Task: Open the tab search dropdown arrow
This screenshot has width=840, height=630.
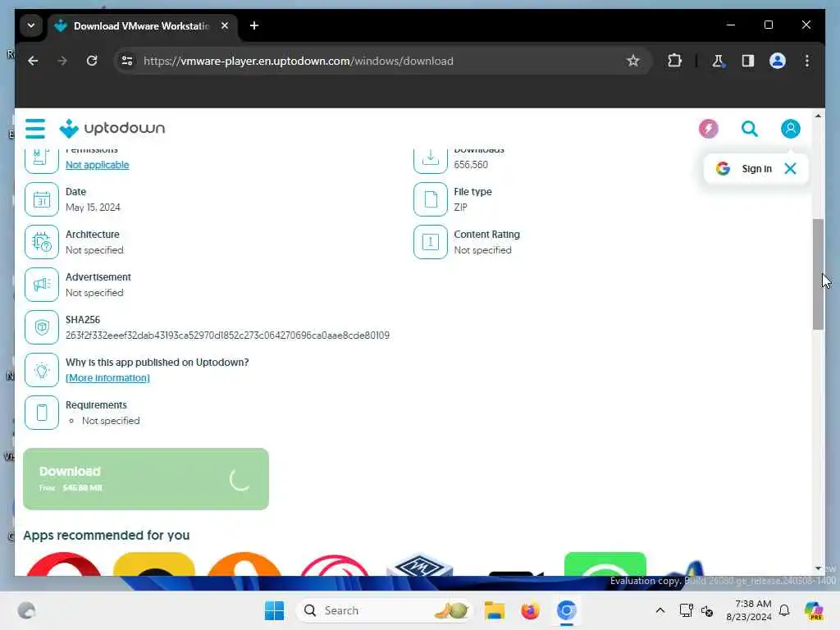Action: pyautogui.click(x=31, y=25)
